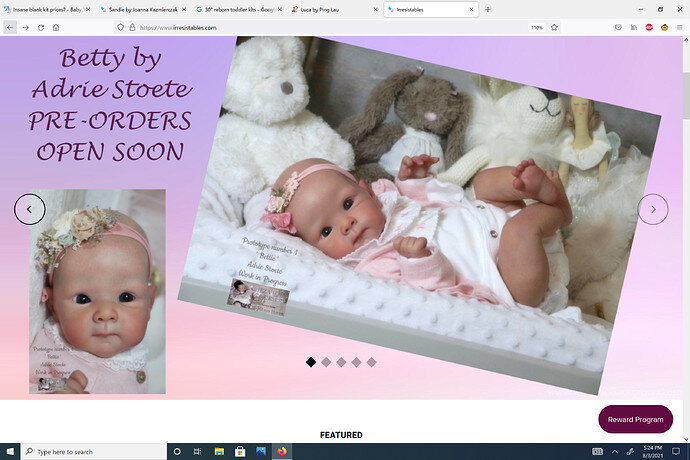Image resolution: width=690 pixels, height=460 pixels.
Task: Select the fifth carousel slide indicator
Action: pyautogui.click(x=371, y=362)
